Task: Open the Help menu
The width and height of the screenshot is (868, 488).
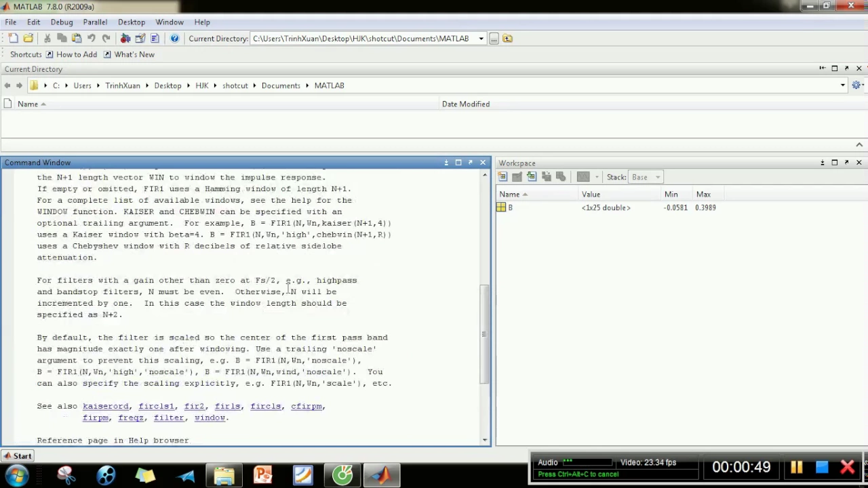Action: click(x=202, y=22)
